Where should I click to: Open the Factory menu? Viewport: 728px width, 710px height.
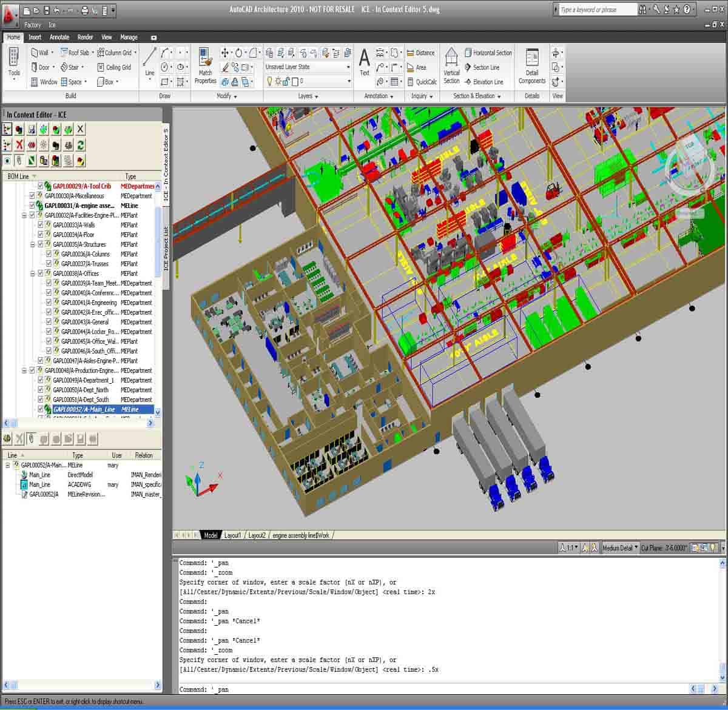point(33,25)
